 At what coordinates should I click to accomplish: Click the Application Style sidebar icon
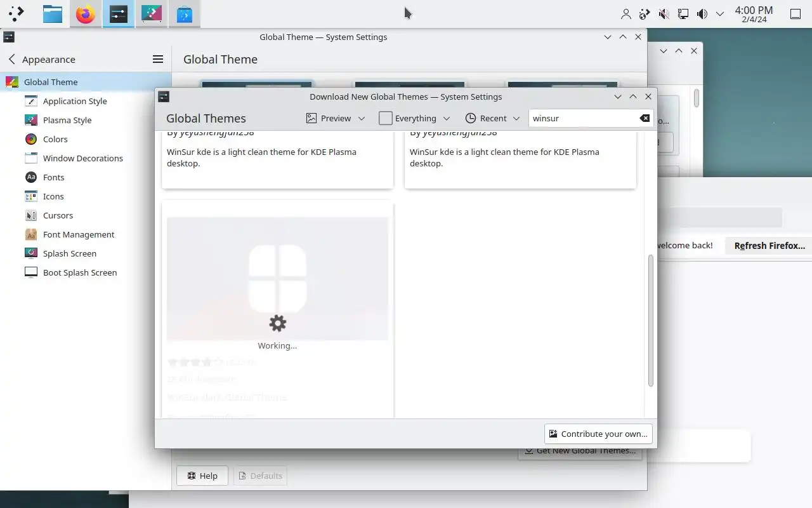(31, 101)
